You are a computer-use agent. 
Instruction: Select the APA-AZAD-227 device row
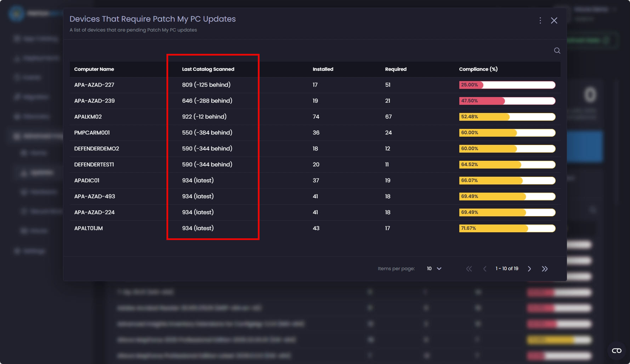315,85
